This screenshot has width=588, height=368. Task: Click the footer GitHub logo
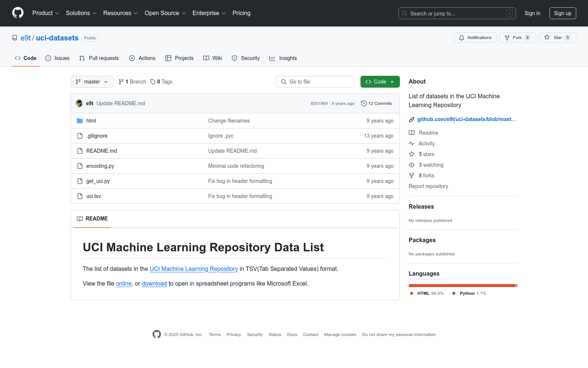point(157,334)
